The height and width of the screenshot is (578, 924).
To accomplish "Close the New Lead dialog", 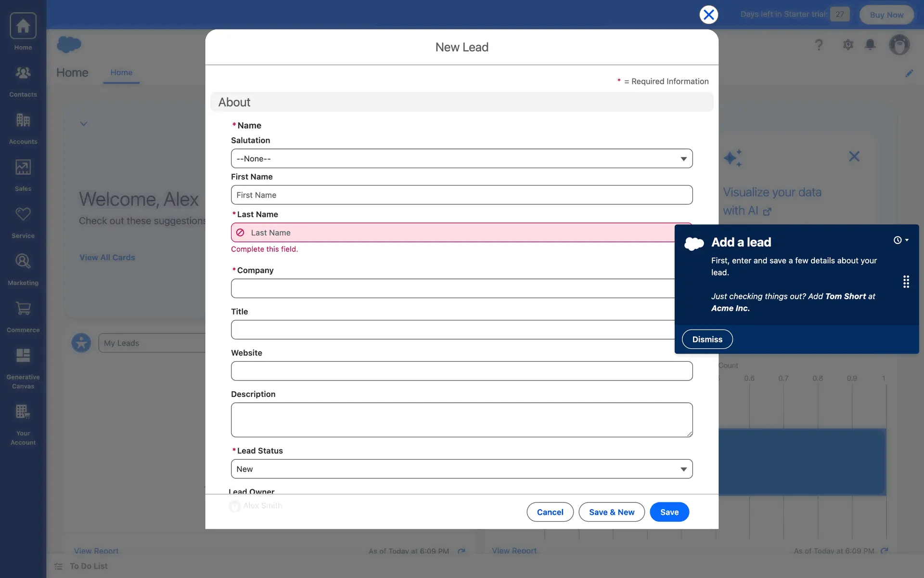I will pos(708,14).
